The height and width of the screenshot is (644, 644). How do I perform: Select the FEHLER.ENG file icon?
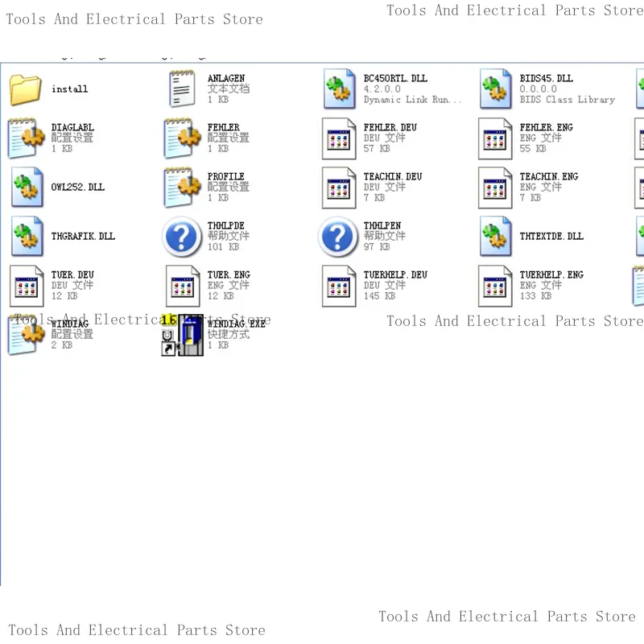(x=495, y=138)
